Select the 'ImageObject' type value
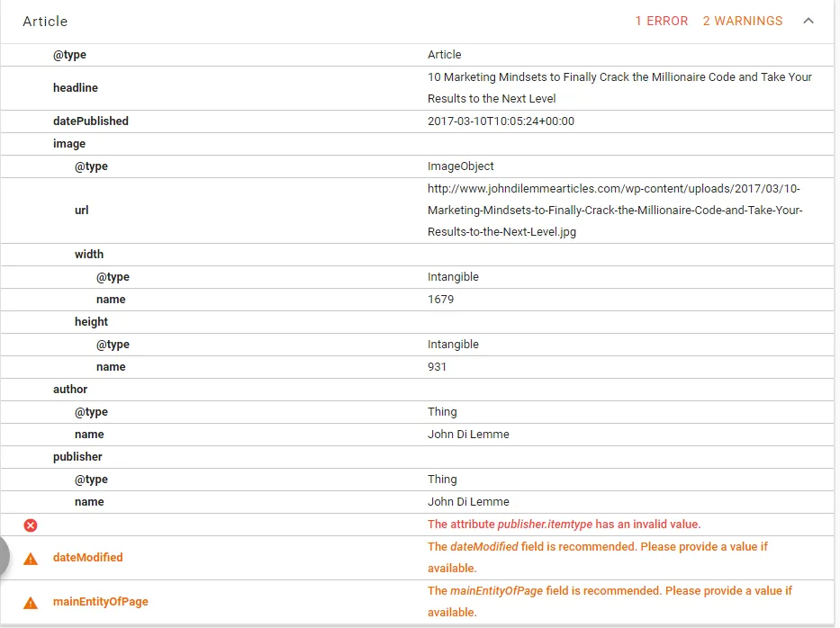The width and height of the screenshot is (840, 628). [461, 166]
